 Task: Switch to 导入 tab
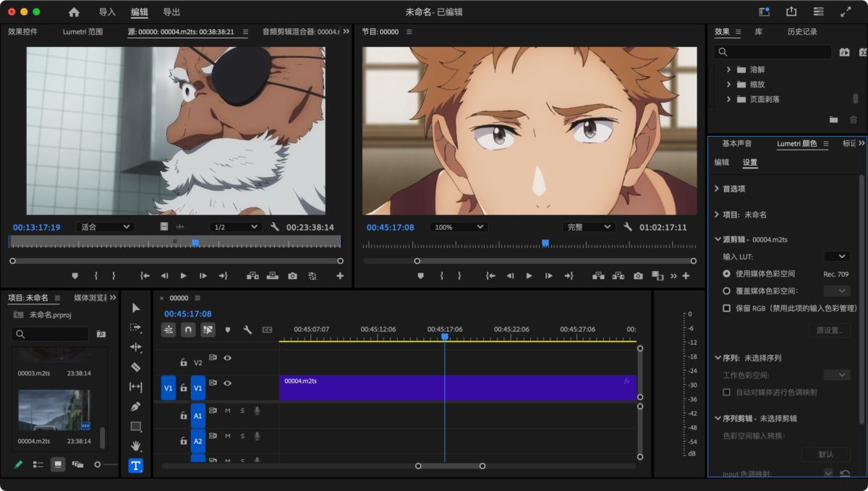click(x=107, y=12)
